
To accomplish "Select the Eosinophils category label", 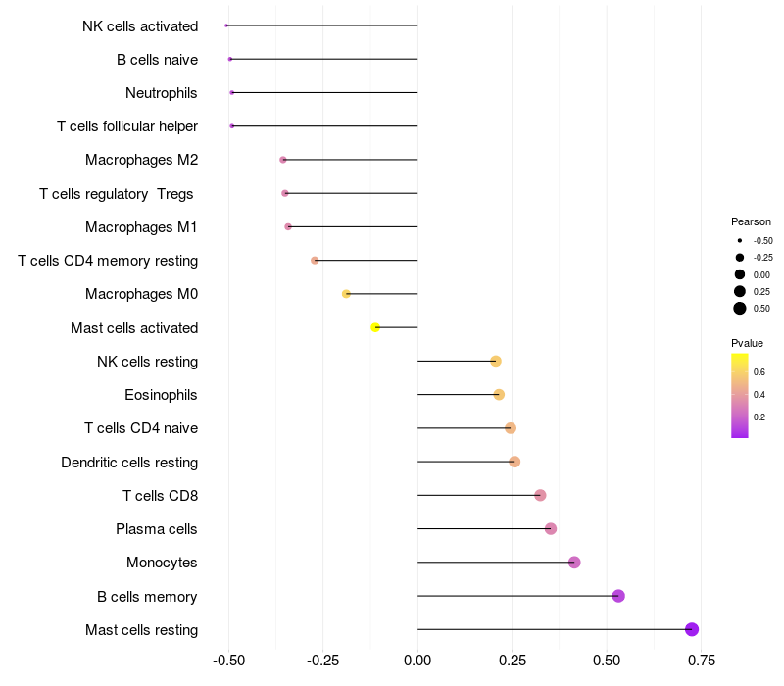I will click(161, 395).
